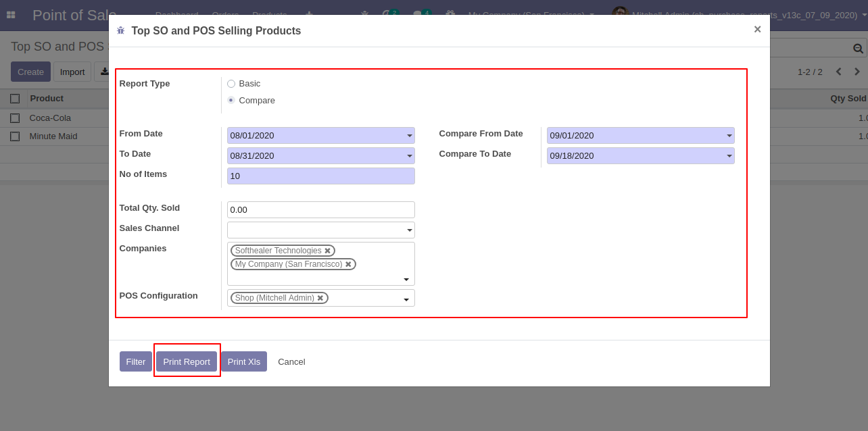Click the 1-2 / 2 pager text
868x431 pixels.
(x=810, y=72)
